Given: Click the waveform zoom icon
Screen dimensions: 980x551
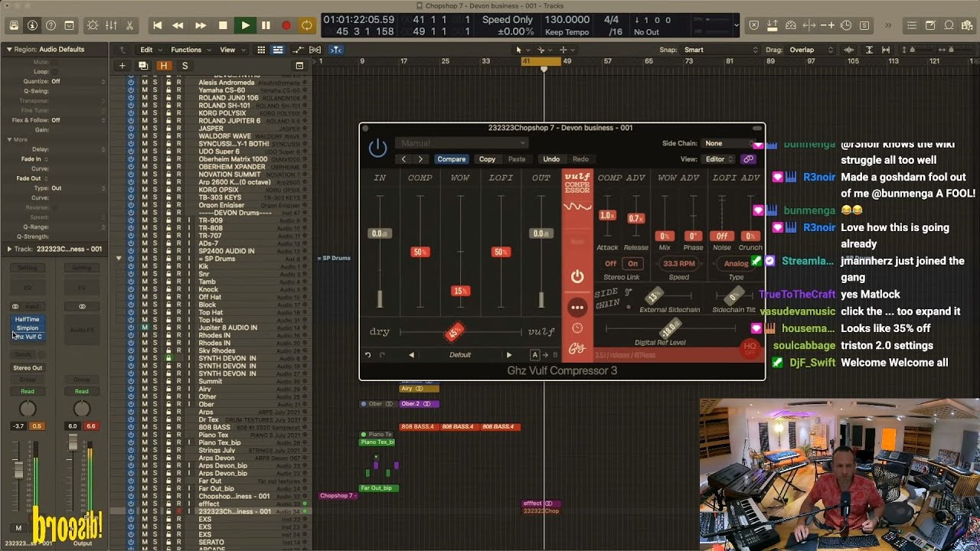Looking at the screenshot, I should click(x=850, y=50).
